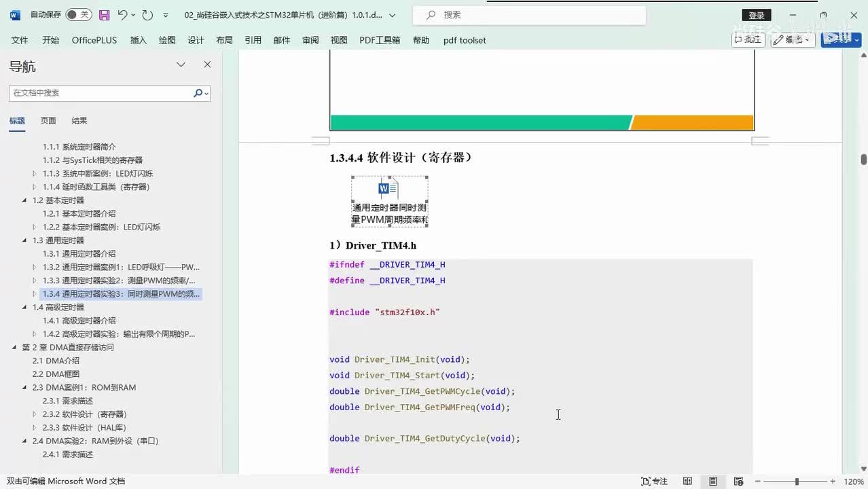Click the zoom out minus button
The image size is (868, 489).
[x=759, y=482]
